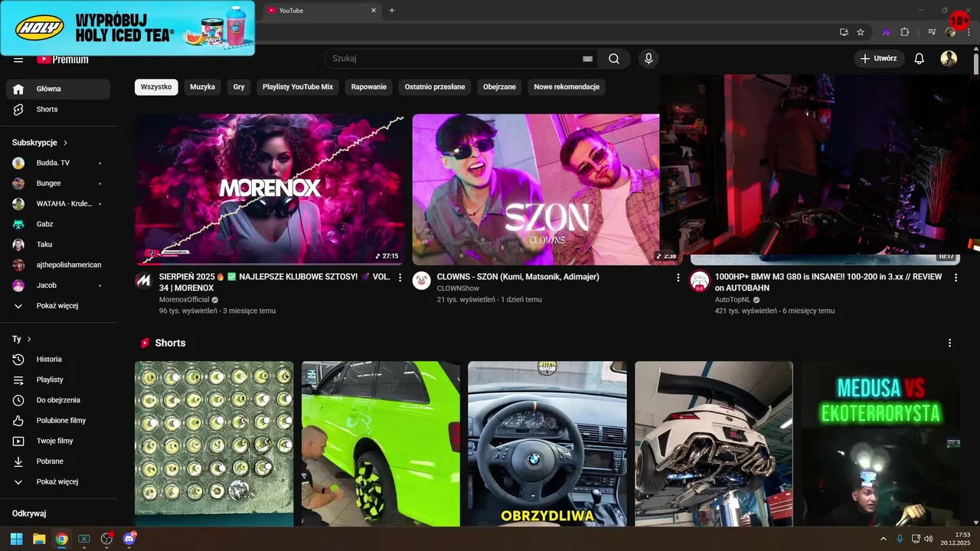Play the SZON CLOWNS video thumbnail
Image resolution: width=980 pixels, height=551 pixels.
(x=536, y=189)
